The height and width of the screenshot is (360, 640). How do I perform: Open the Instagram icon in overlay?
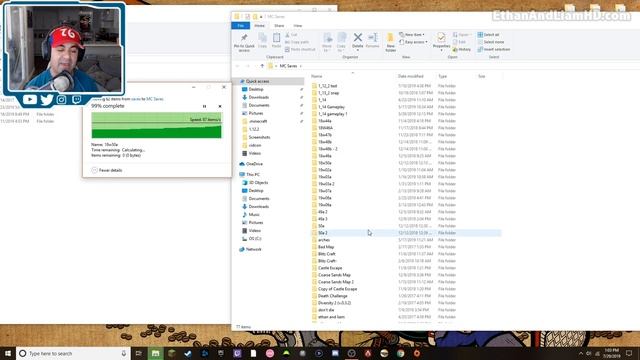(61, 99)
